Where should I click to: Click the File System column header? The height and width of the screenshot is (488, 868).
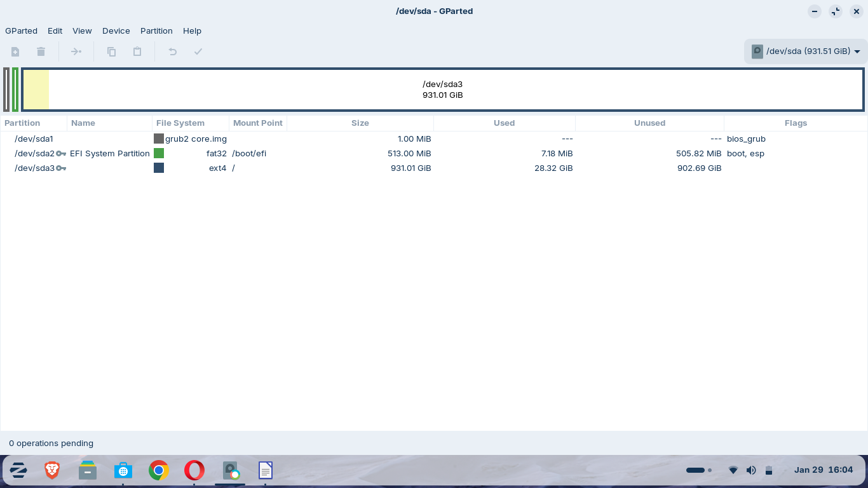[x=180, y=123]
